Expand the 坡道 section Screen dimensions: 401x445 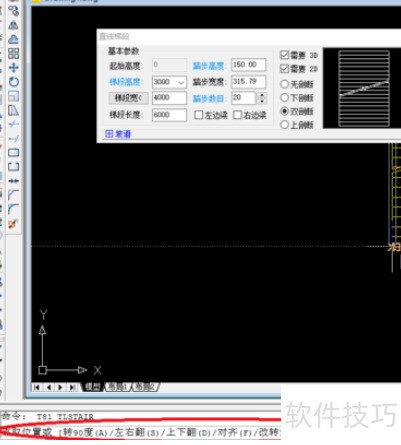(118, 134)
